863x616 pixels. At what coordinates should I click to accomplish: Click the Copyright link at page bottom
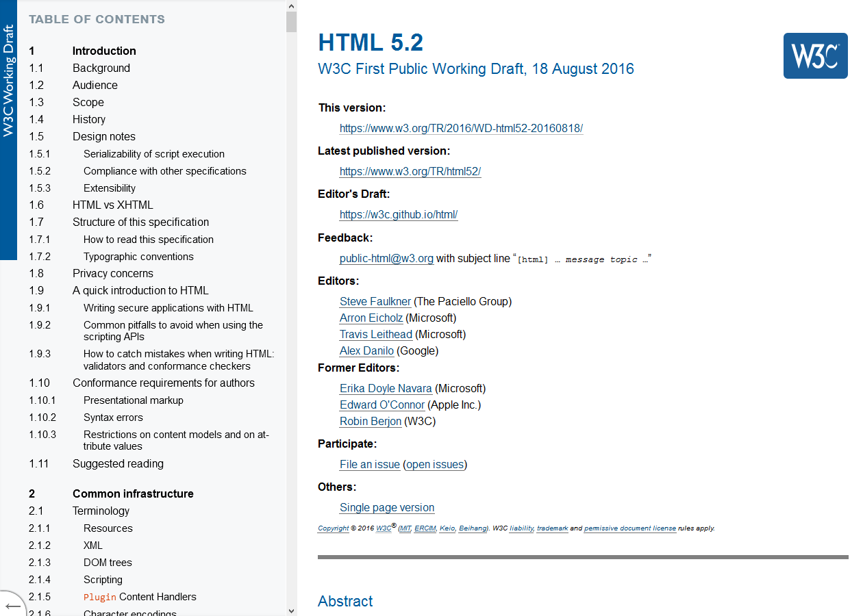tap(333, 528)
